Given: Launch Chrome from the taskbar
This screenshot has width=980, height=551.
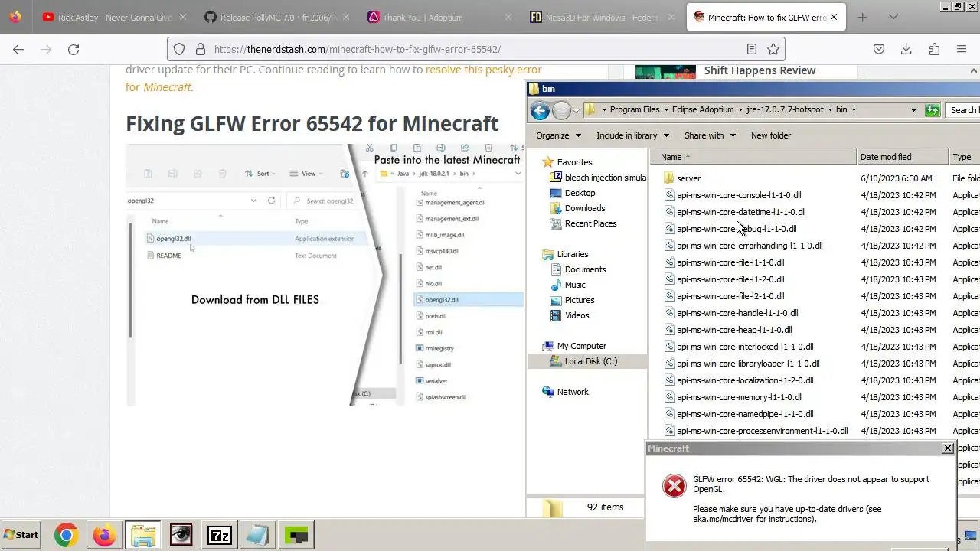Looking at the screenshot, I should pos(66,535).
